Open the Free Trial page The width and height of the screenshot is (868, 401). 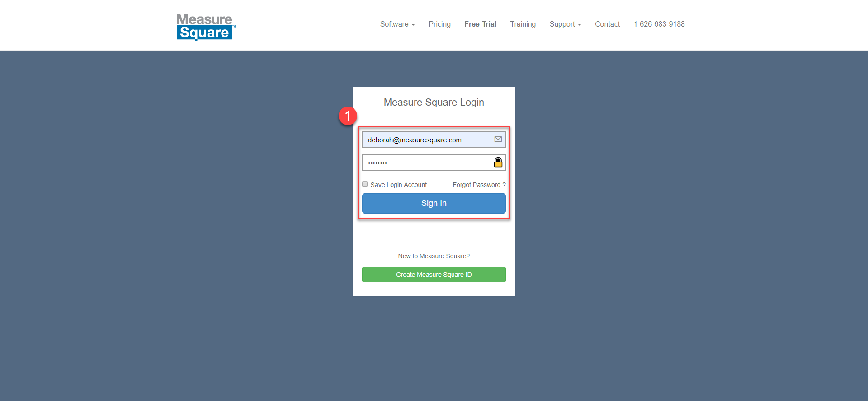480,24
